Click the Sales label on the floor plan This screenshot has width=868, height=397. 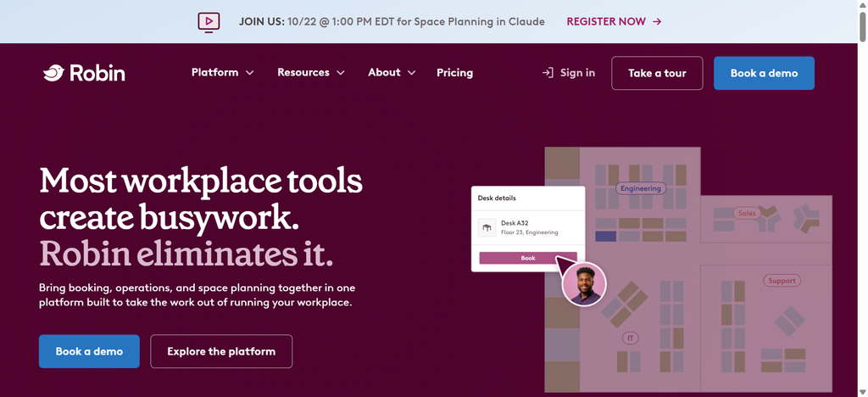click(747, 213)
